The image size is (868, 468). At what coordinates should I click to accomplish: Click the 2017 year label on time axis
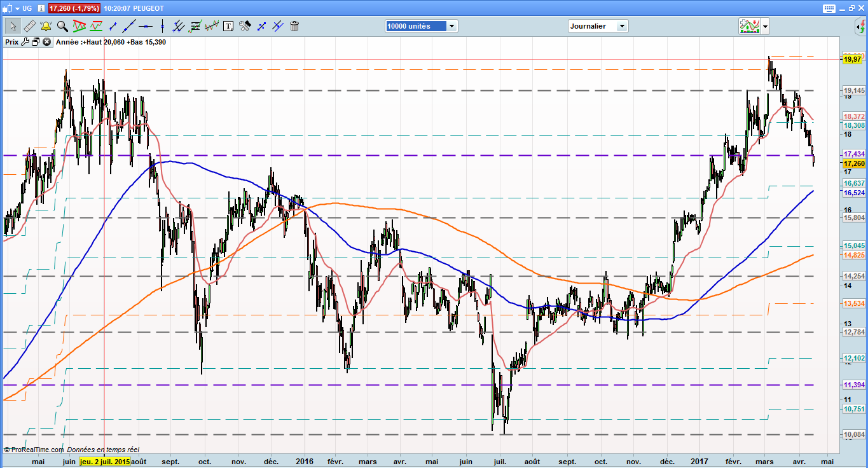point(699,462)
